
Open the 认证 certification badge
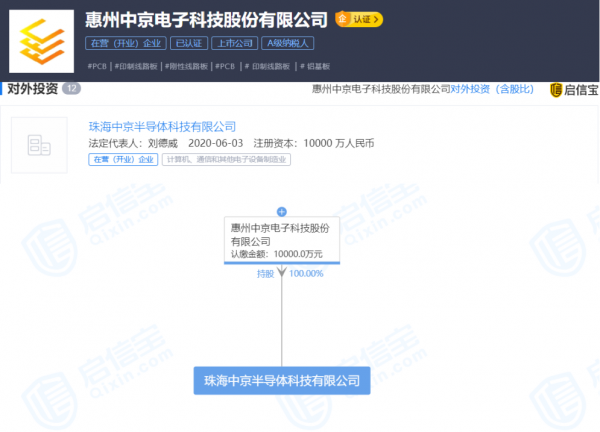(x=359, y=19)
